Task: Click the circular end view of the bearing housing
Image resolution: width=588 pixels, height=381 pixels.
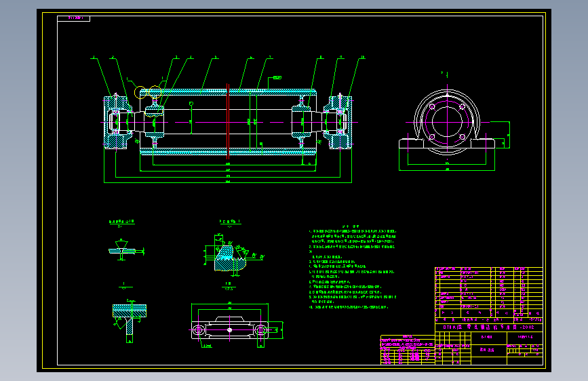Action: point(447,121)
